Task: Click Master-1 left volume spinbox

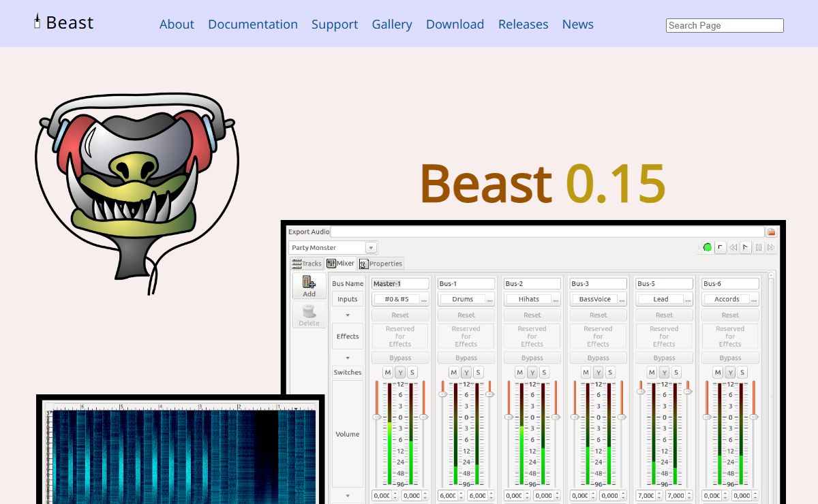Action: coord(385,496)
